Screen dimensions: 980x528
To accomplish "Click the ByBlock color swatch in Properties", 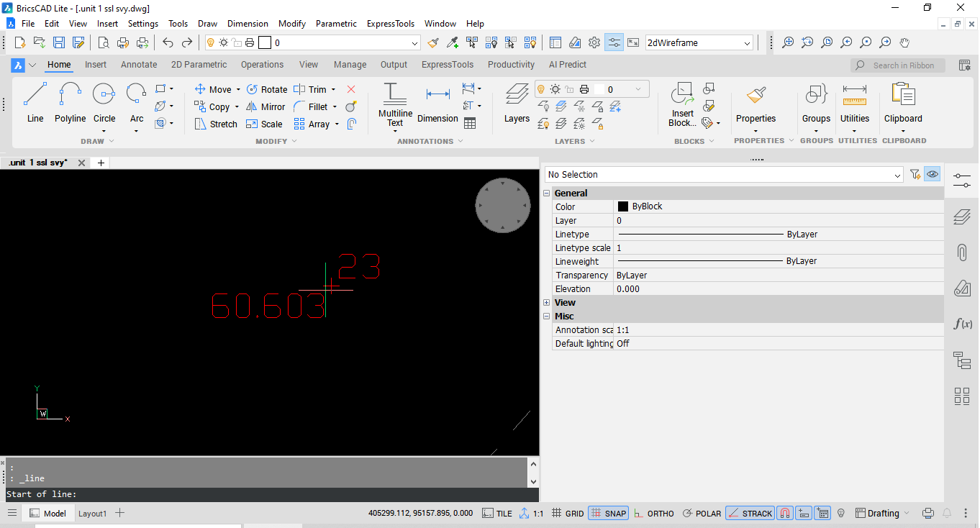I will pyautogui.click(x=623, y=206).
